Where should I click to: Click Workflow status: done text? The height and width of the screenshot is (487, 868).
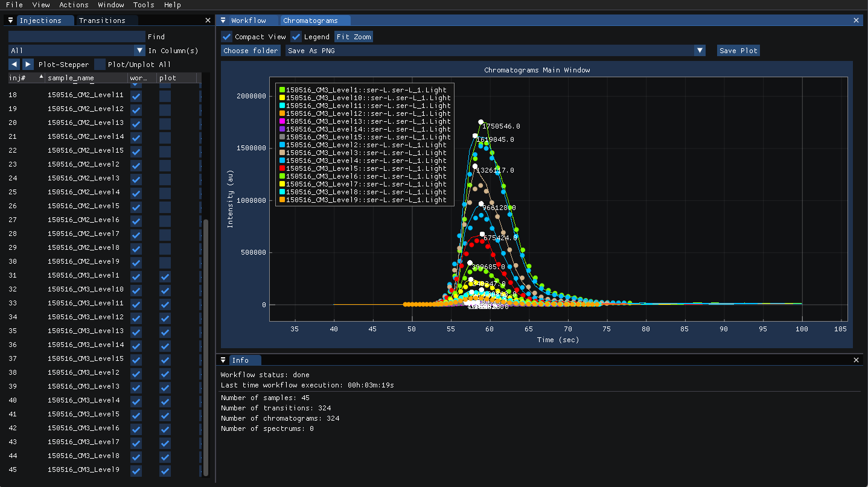pyautogui.click(x=265, y=375)
